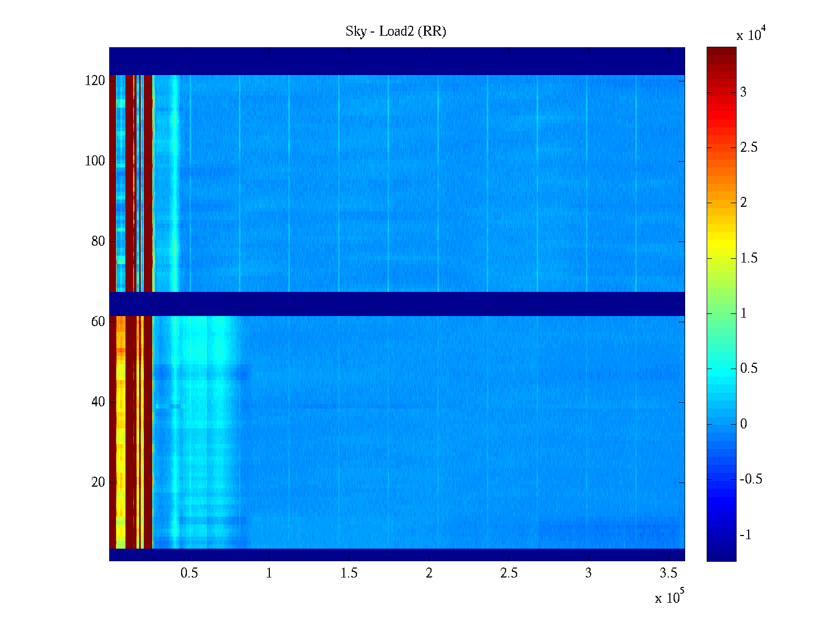Click the y-axis tick label 20

click(x=98, y=482)
